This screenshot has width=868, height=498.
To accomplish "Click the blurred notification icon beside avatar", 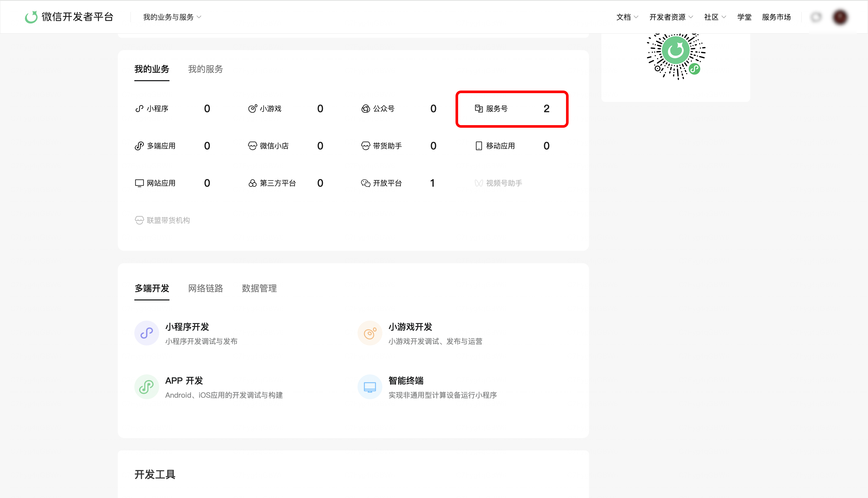I will click(x=816, y=17).
